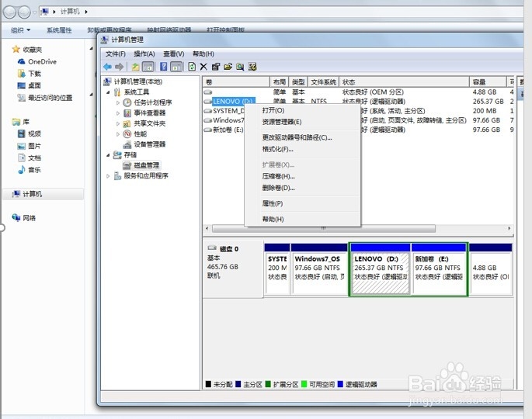
Task: Select the 新加卷 (E:) partition block
Action: click(439, 268)
